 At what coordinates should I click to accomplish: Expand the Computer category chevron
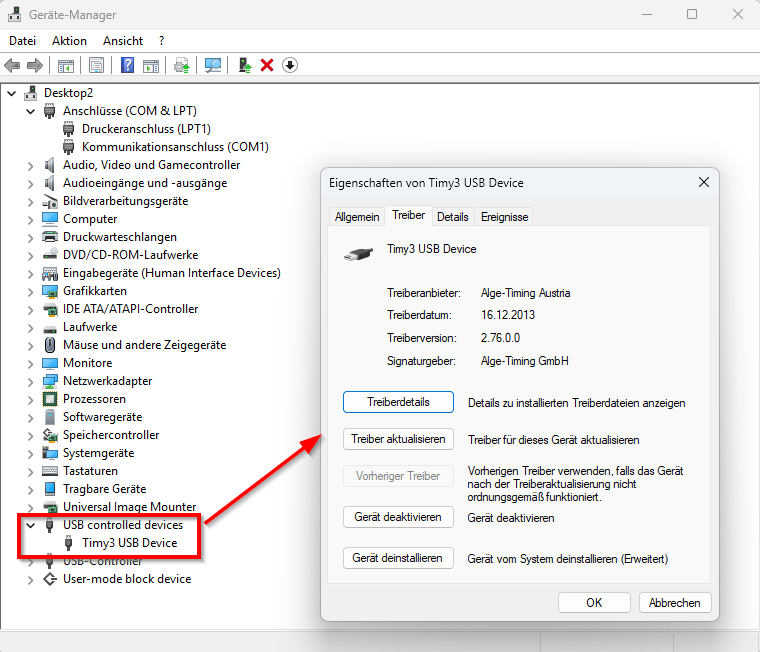pos(31,220)
